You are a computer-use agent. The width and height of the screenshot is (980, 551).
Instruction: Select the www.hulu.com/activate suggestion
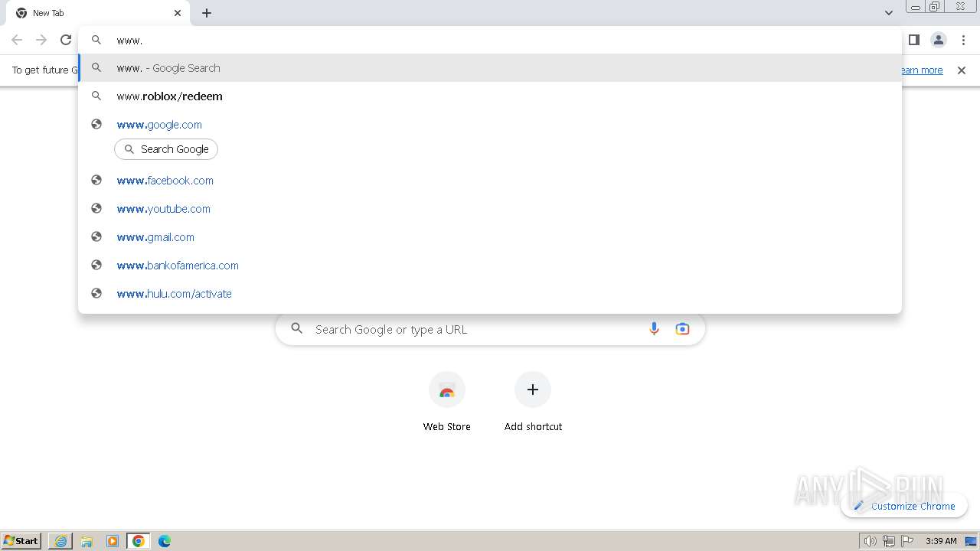click(490, 294)
